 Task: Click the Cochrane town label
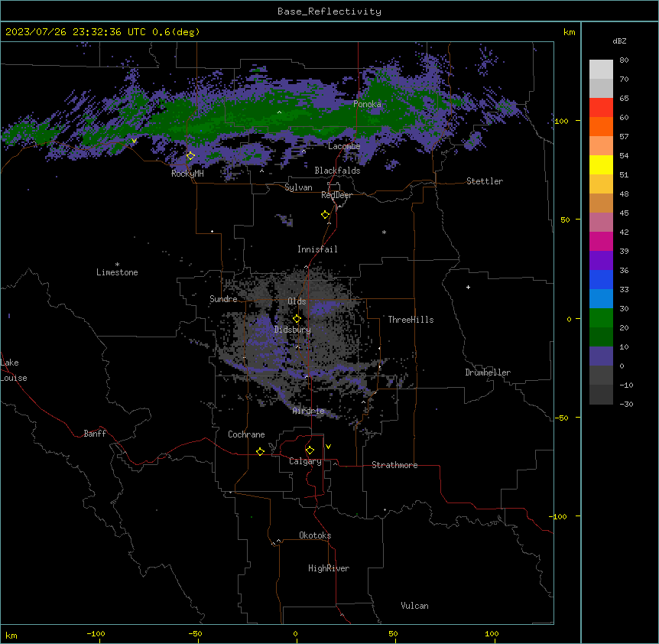[246, 434]
